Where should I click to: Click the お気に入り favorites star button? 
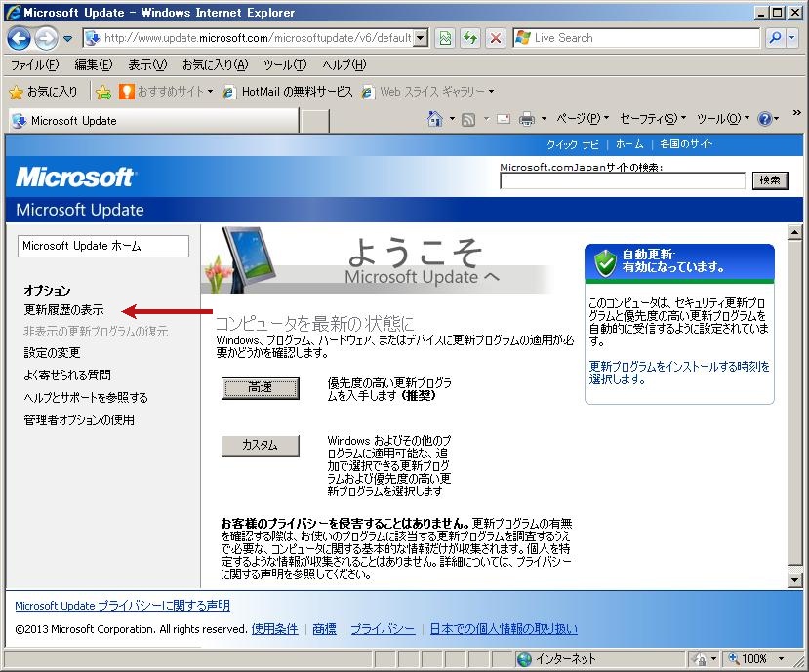coord(43,92)
